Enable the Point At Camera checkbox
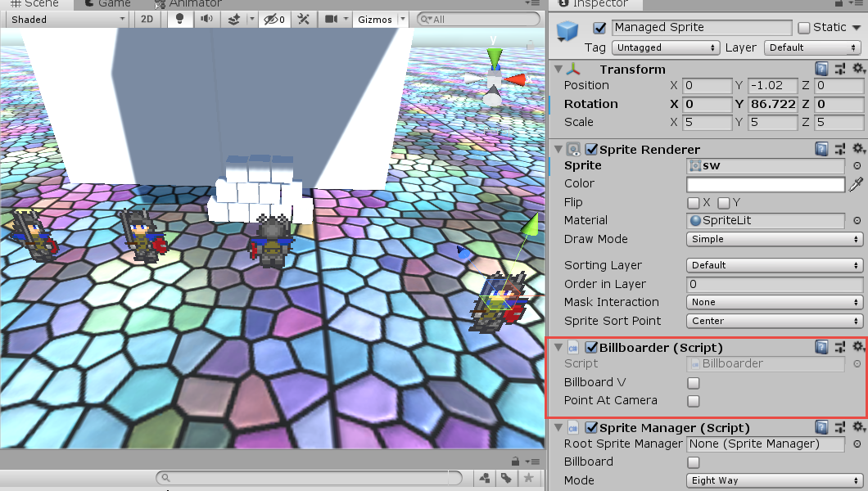868x491 pixels. pyautogui.click(x=693, y=401)
